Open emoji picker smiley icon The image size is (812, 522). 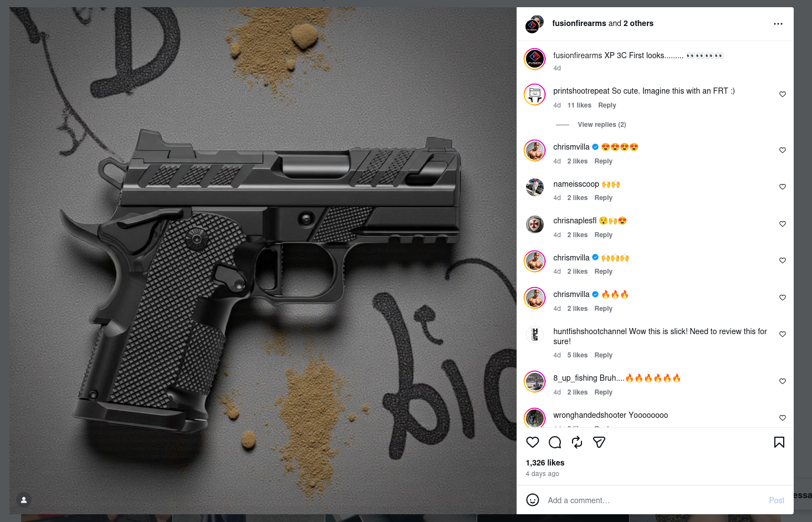click(x=532, y=500)
